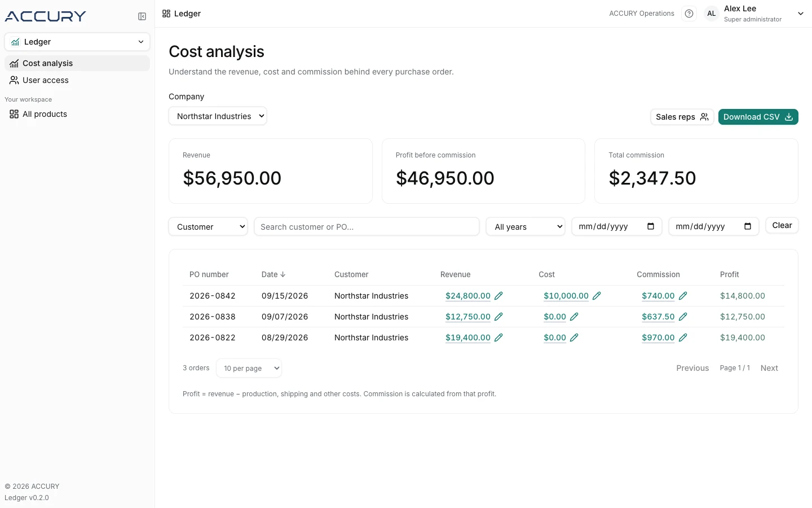Viewport: 812px width, 508px height.
Task: Edit commission pencil for PO 2026-0822
Action: (x=683, y=338)
